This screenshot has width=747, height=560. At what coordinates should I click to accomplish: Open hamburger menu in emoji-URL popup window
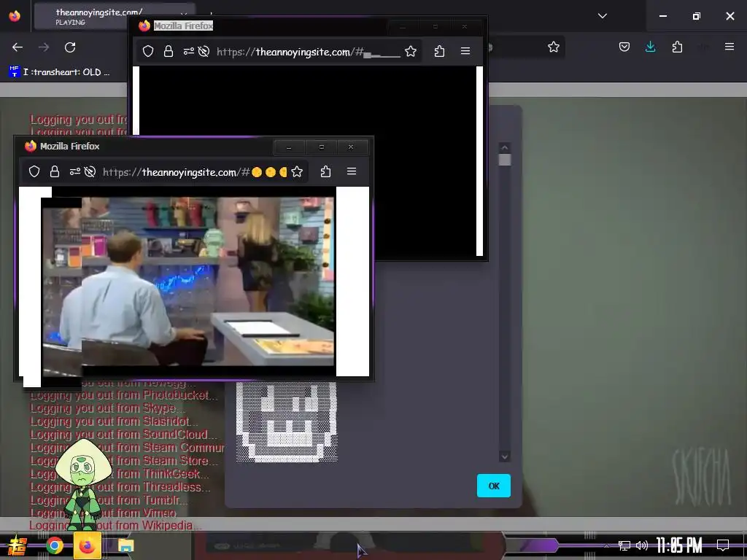(x=352, y=171)
